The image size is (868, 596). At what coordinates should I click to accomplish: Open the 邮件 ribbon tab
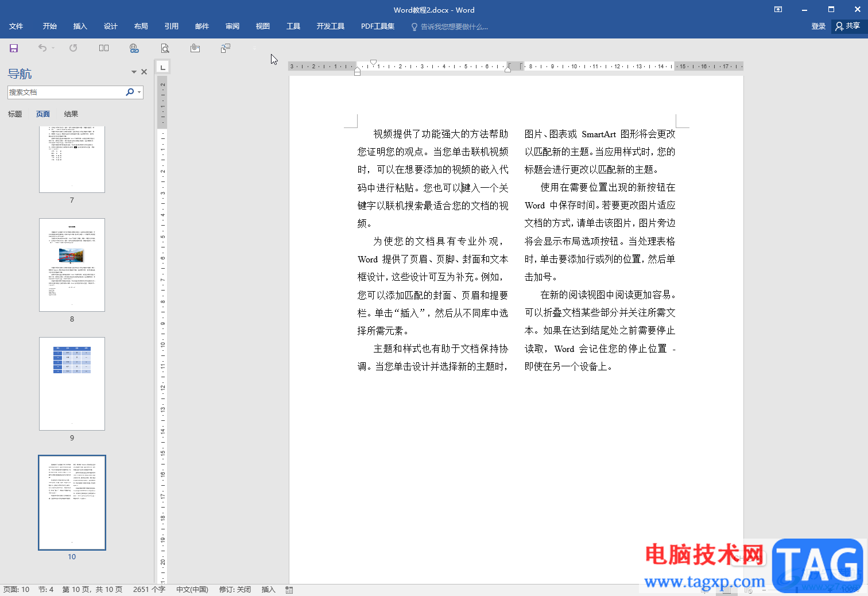point(202,26)
